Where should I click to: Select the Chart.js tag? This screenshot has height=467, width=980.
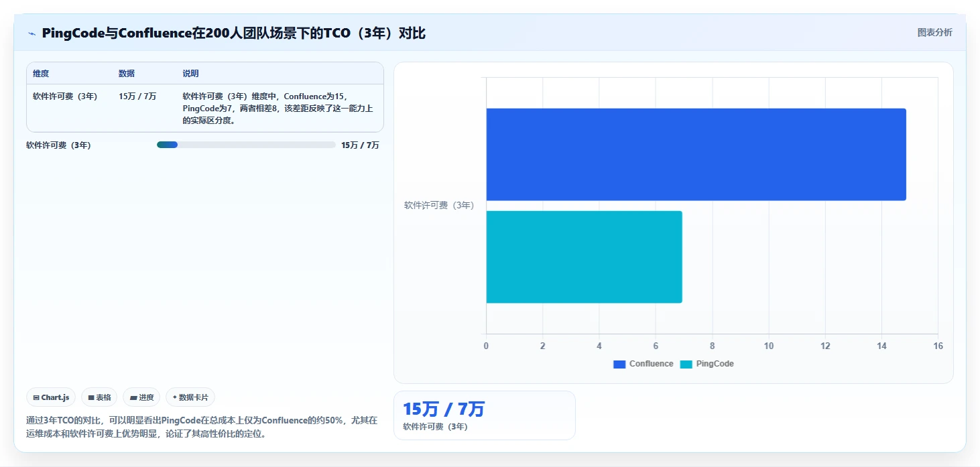point(51,397)
